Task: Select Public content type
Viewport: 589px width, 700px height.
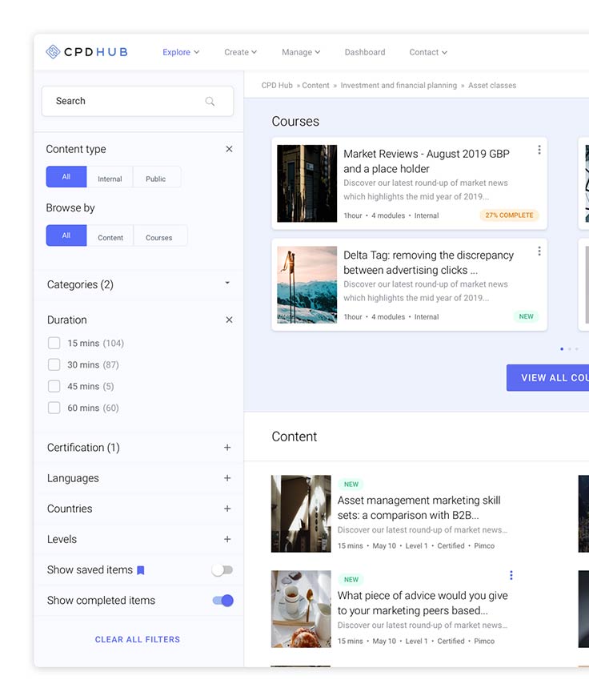Action: [156, 177]
